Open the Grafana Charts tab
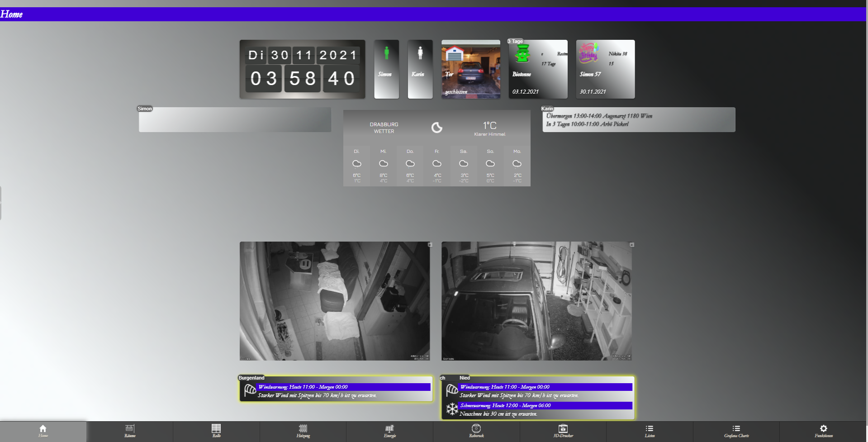Viewport: 868px width, 442px height. (736, 432)
